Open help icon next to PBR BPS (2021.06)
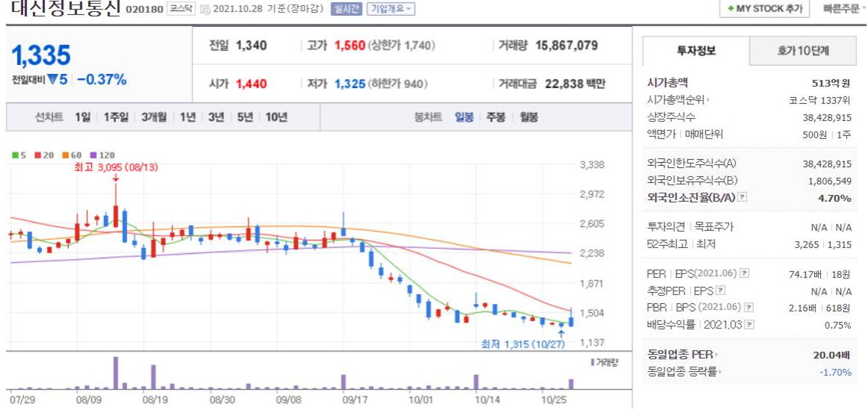The height and width of the screenshot is (416, 868). 749,307
